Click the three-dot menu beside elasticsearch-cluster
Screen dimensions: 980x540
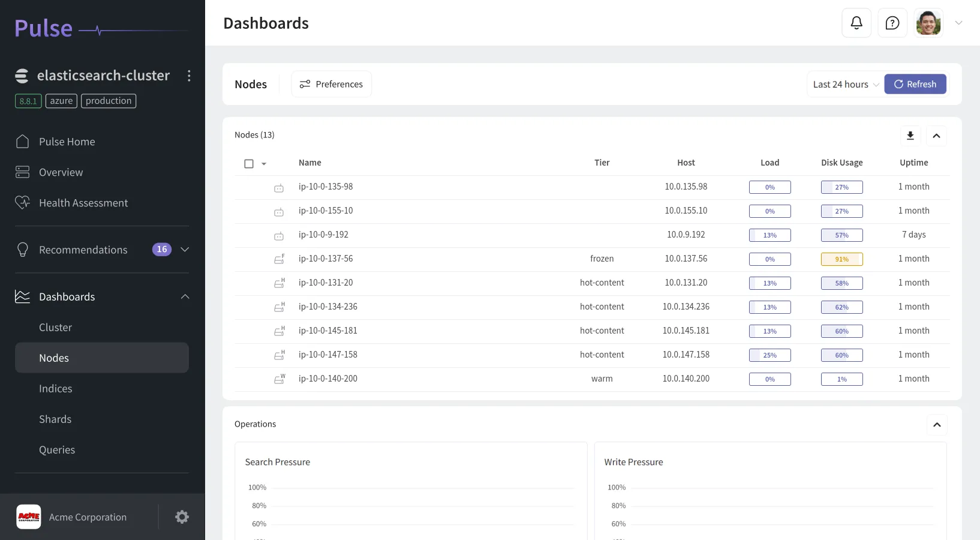click(189, 76)
